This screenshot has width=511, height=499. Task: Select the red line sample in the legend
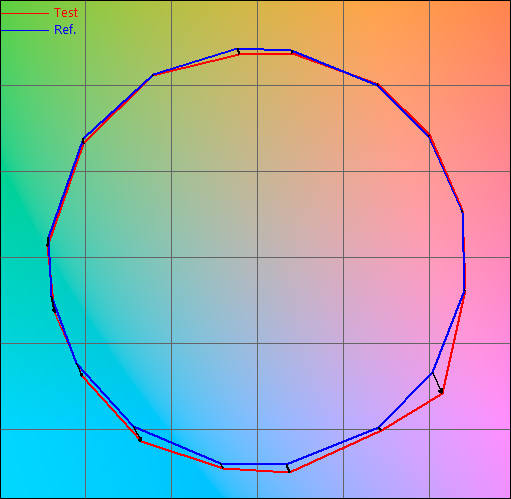click(25, 13)
